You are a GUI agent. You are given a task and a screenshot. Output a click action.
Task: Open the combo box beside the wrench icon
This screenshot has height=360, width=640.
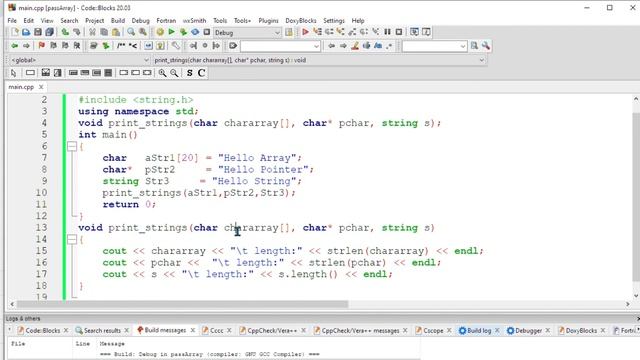click(x=434, y=46)
